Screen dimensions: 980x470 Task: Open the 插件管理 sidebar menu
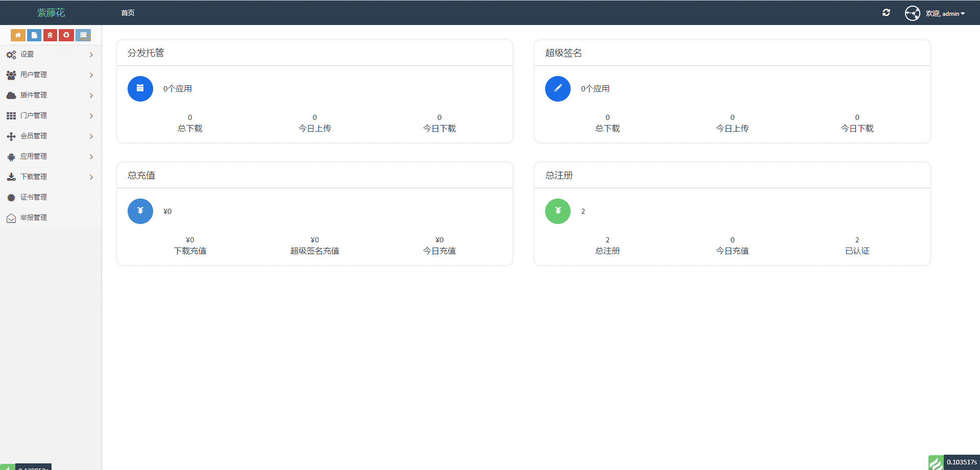[x=51, y=95]
